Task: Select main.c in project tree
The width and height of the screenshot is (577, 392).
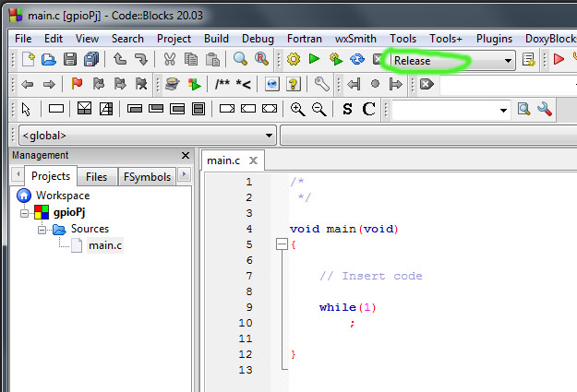Action: [x=105, y=245]
